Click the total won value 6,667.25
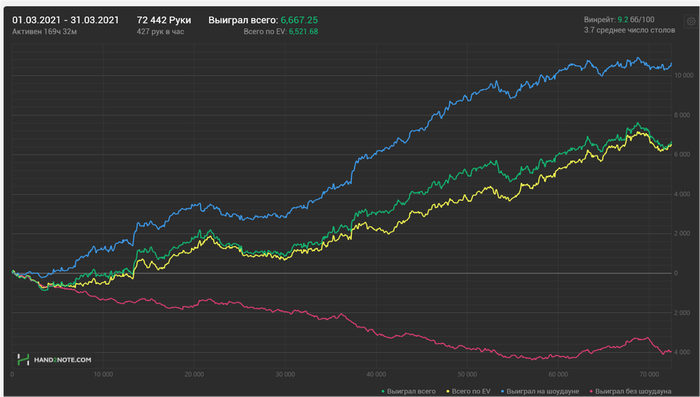 pyautogui.click(x=299, y=20)
